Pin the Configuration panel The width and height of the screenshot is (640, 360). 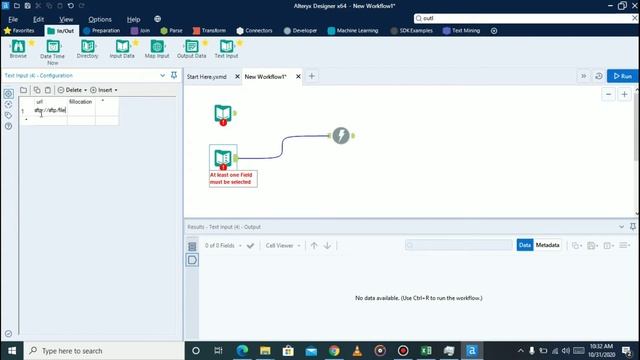174,75
